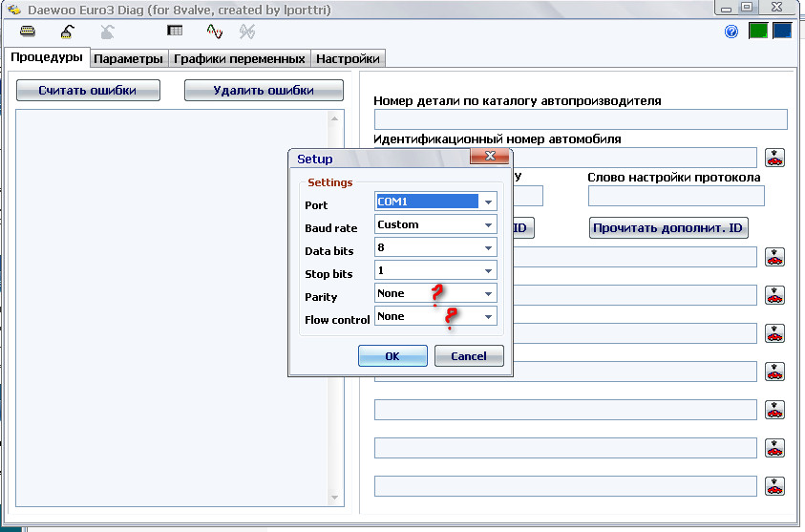Click the green color square
This screenshot has width=805, height=532.
[x=758, y=31]
